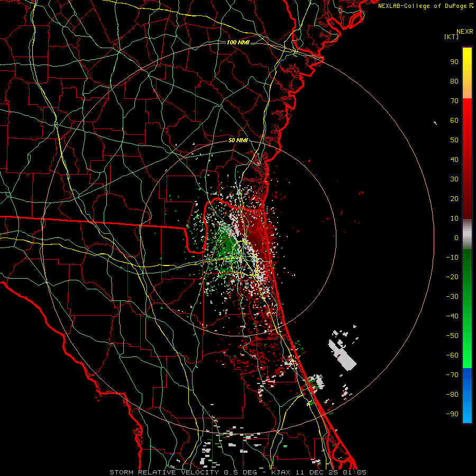The height and width of the screenshot is (476, 476).
Task: Click the 80 value on the velocity scale
Action: [x=454, y=81]
